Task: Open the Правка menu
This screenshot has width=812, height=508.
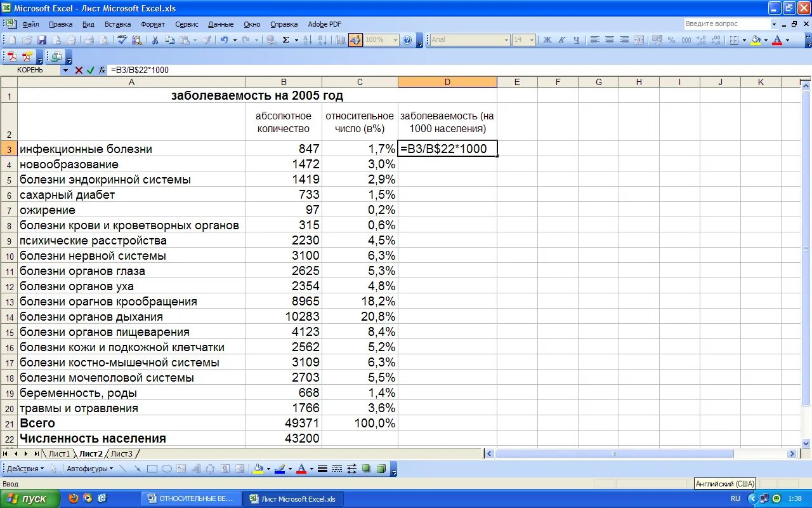Action: (60, 24)
